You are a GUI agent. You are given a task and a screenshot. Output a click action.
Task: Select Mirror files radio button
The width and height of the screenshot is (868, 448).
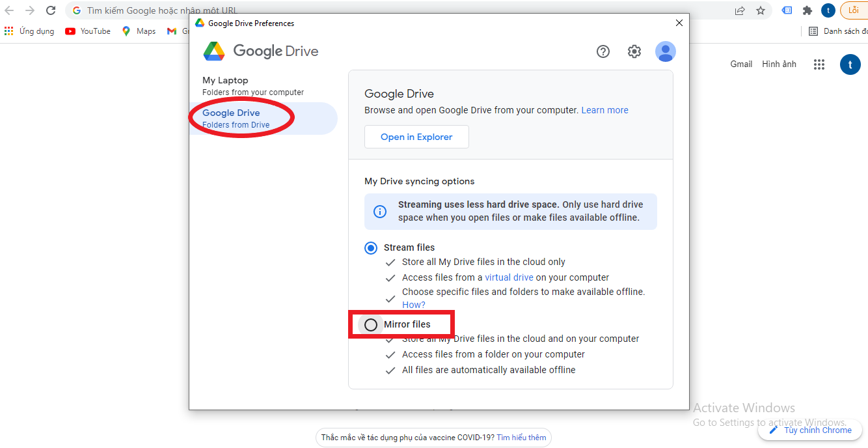click(x=371, y=325)
